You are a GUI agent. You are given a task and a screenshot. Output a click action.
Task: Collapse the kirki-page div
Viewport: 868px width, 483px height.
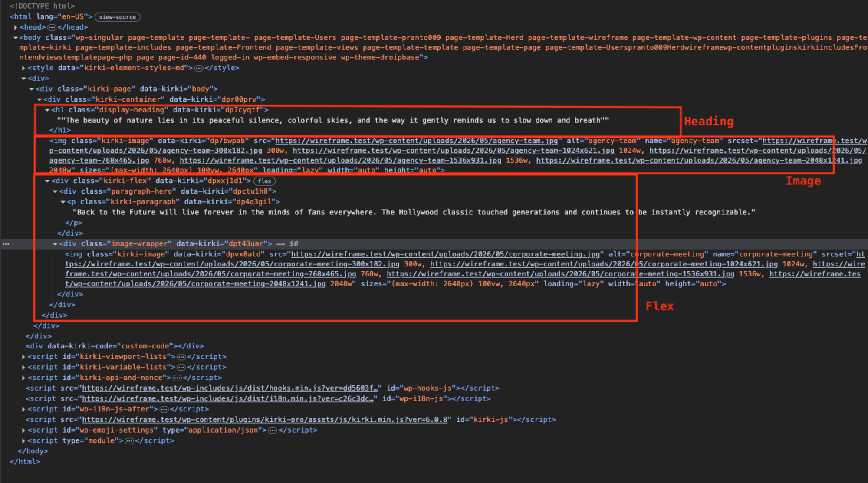point(32,89)
